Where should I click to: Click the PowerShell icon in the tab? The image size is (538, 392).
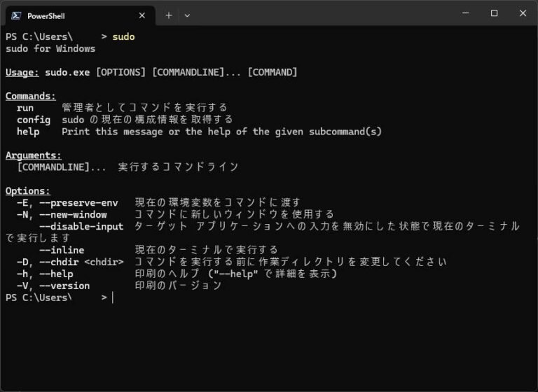pyautogui.click(x=15, y=15)
